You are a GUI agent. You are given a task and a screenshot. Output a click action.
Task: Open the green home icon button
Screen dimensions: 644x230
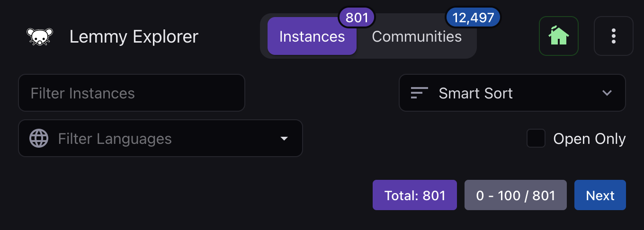pyautogui.click(x=559, y=36)
